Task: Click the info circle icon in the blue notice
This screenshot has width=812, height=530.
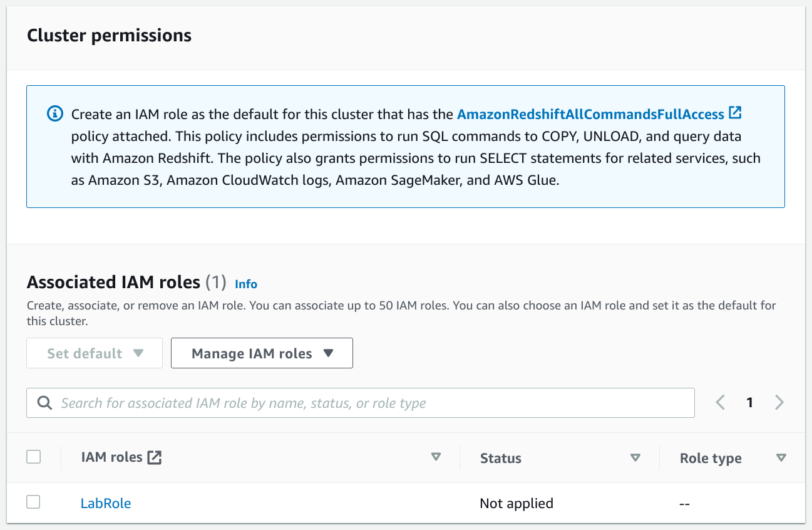Action: [x=55, y=114]
